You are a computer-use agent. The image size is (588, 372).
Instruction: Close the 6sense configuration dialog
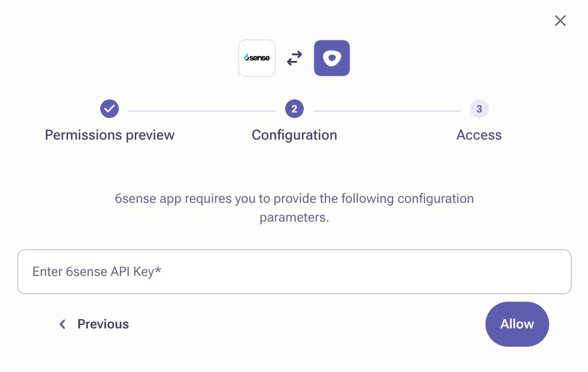560,21
